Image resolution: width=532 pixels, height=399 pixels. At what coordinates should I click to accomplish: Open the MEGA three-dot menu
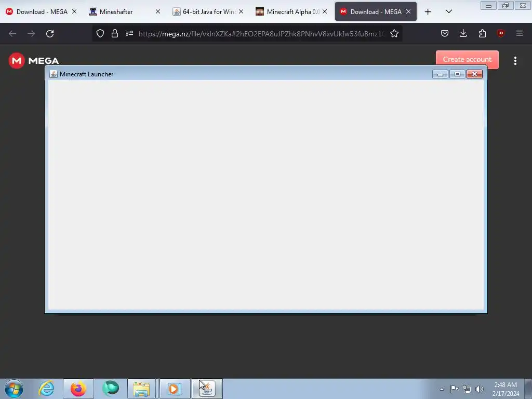click(x=515, y=61)
